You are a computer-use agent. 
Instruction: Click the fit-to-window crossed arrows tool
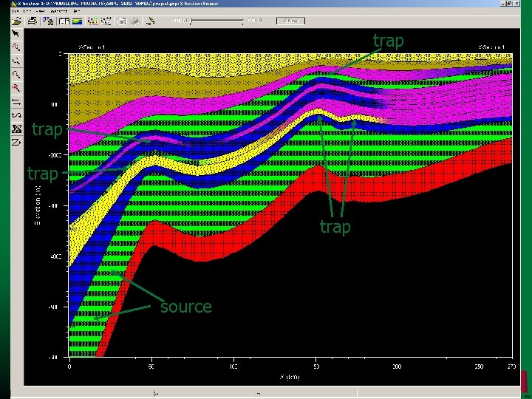16,129
